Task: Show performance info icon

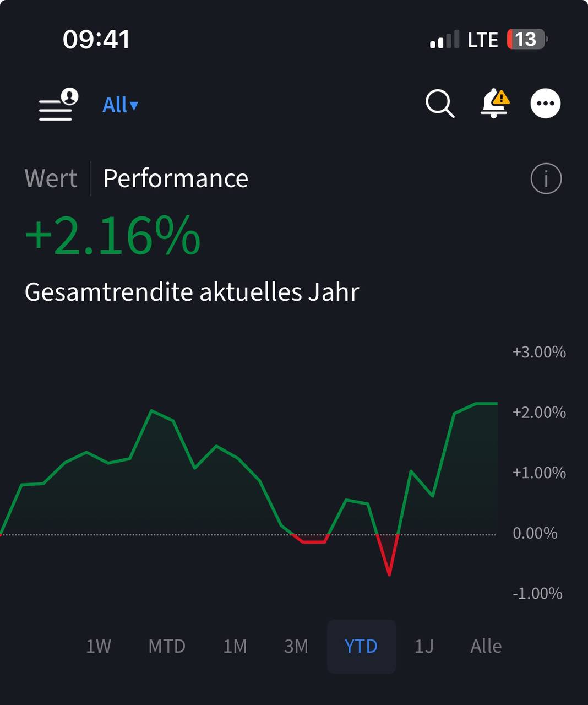Action: (x=546, y=179)
